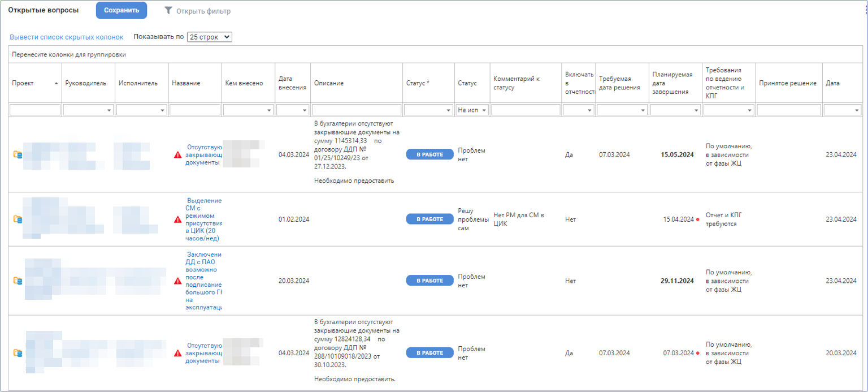Click 'Вывести список скрытых колонок' link
This screenshot has height=392, width=868.
coord(66,37)
